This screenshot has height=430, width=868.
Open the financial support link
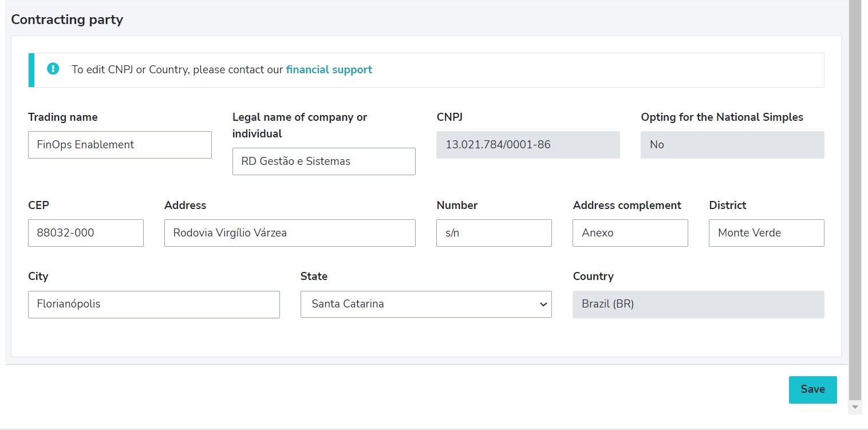[x=329, y=69]
